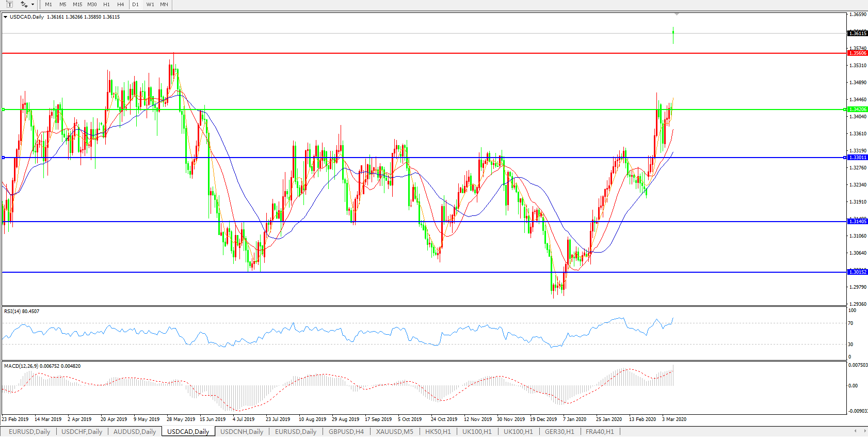Open the EURUSD,Daily first chart tab
Viewport: 868px width, 437px height.
(29, 432)
